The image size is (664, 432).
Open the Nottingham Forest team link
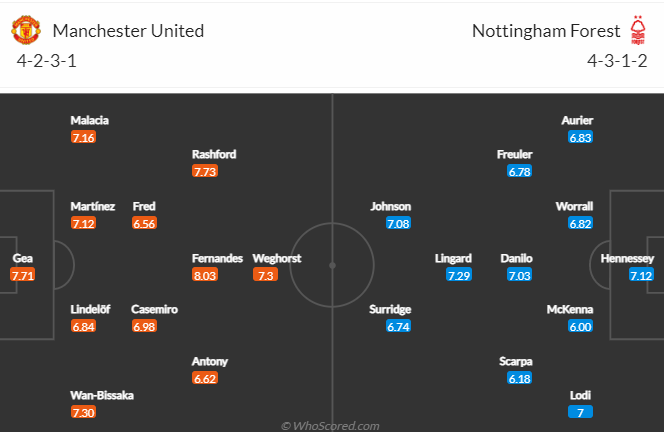coord(546,31)
